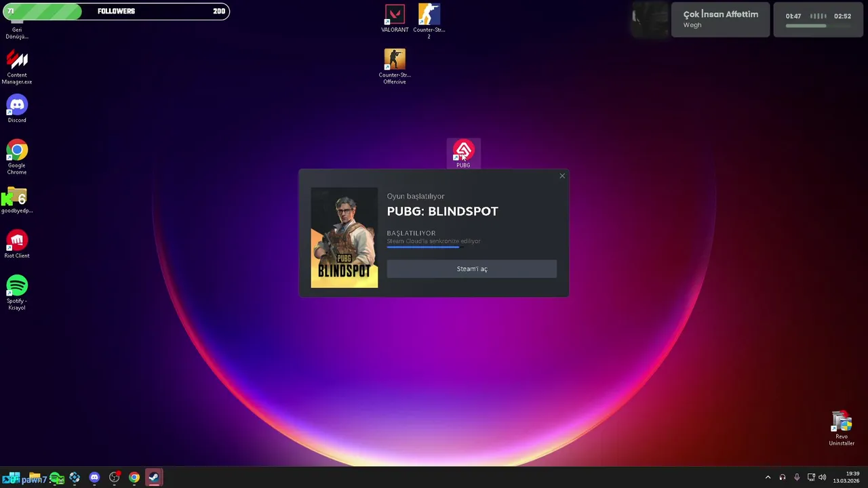Open the Counter-Strike Offensive desktop icon
868x488 pixels.
point(395,66)
